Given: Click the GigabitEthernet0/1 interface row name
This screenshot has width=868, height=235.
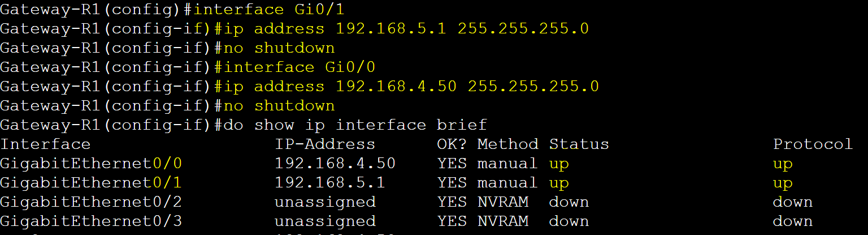Looking at the screenshot, I should [91, 183].
